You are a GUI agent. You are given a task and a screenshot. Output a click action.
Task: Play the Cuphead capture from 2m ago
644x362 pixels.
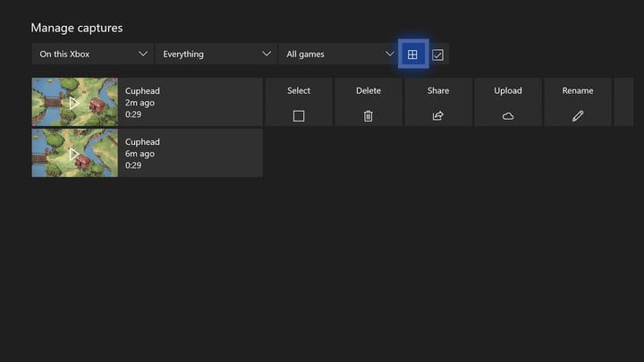coord(74,102)
